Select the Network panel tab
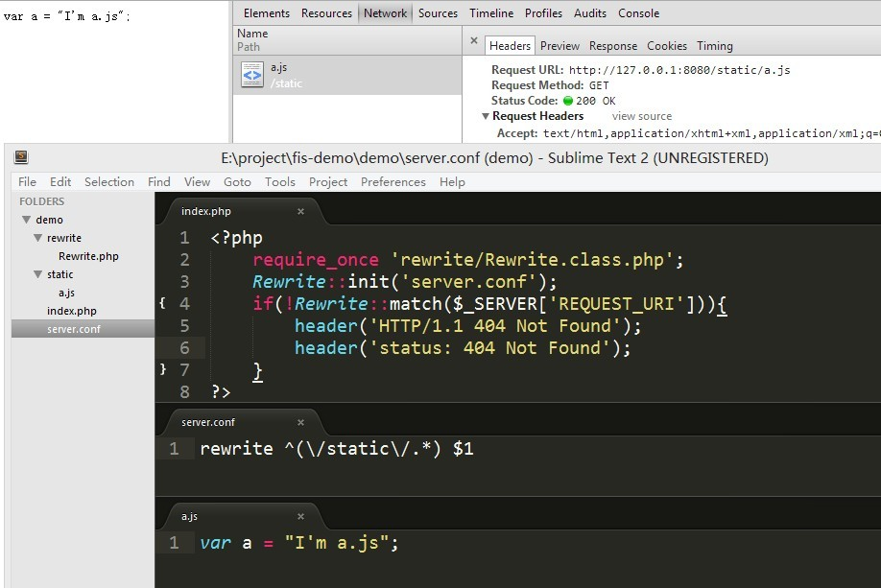This screenshot has height=588, width=881. point(385,12)
